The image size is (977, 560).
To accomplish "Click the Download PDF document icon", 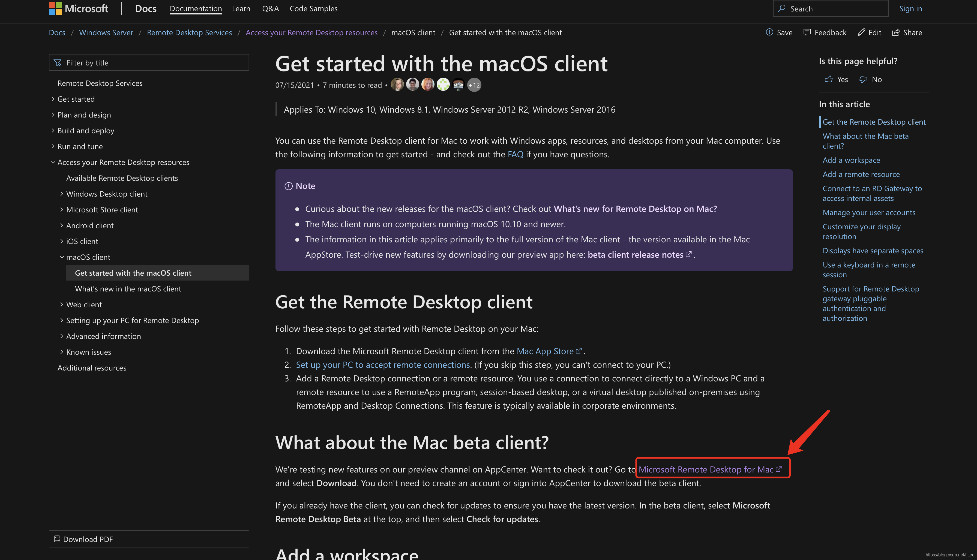I will pos(57,539).
